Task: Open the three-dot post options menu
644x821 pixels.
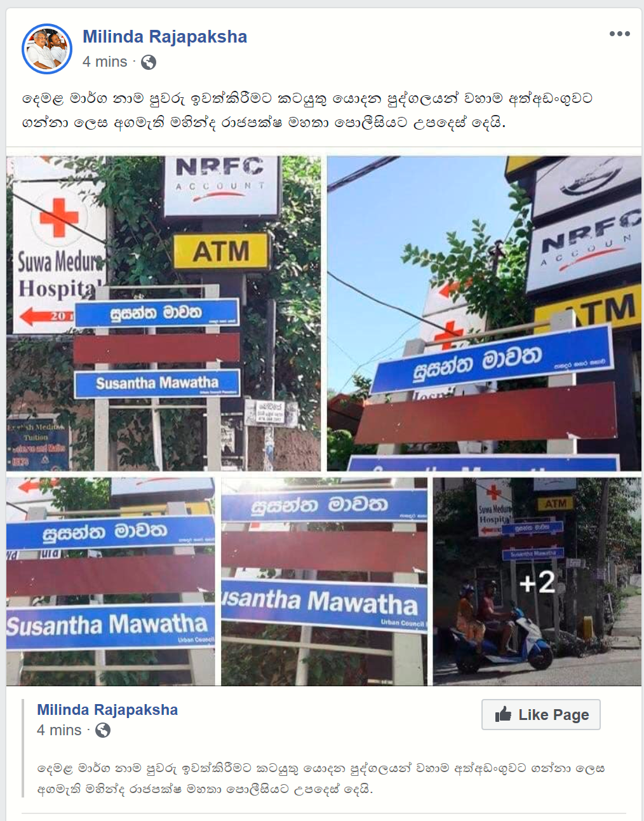Action: (619, 34)
